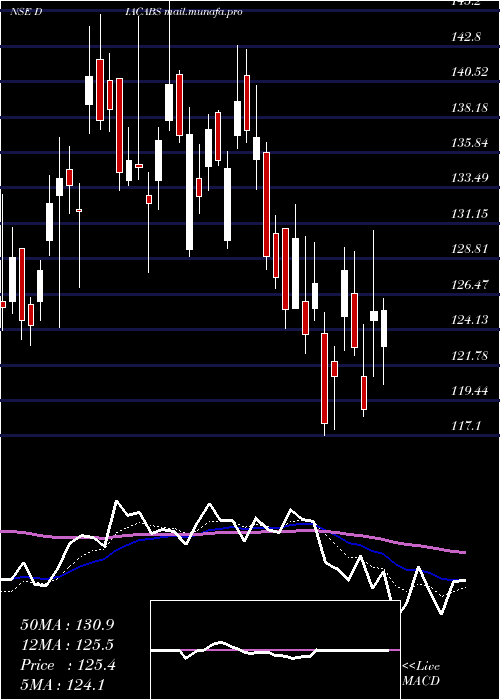Click the '<<Live MACD' label
Screen dimensions: 500x700
point(421,673)
